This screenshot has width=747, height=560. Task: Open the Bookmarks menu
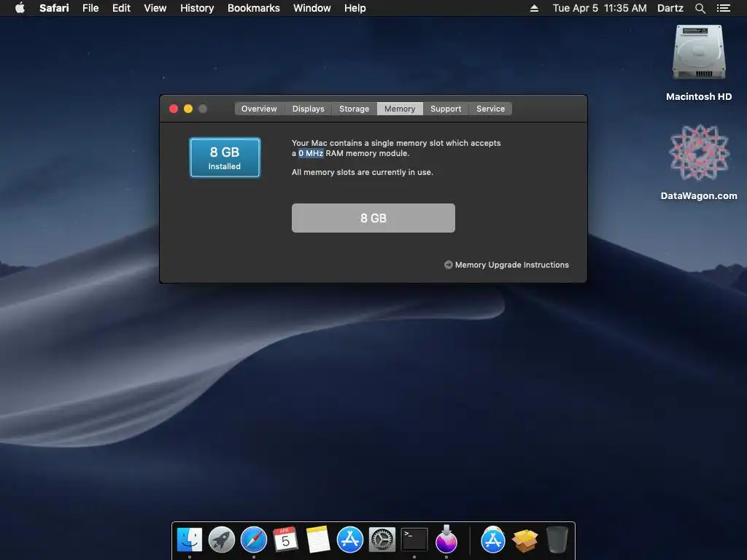[x=253, y=8]
